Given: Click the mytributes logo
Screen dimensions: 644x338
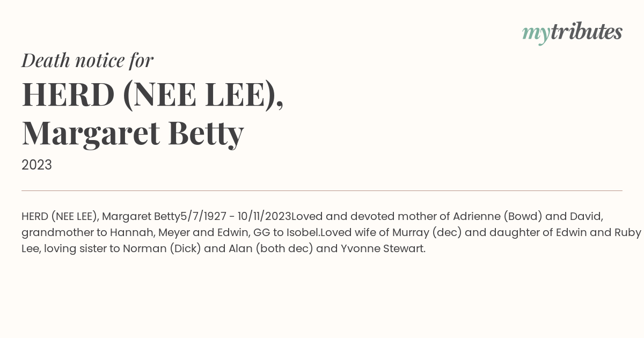Looking at the screenshot, I should [572, 33].
